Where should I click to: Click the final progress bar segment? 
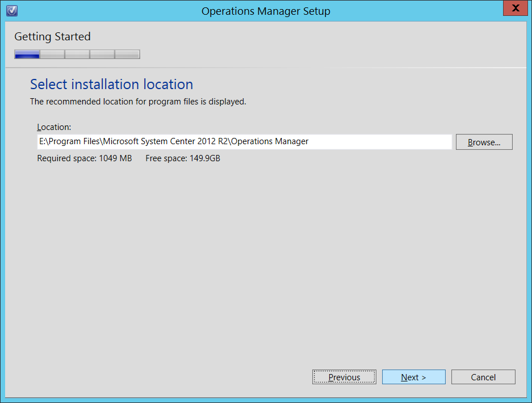pyautogui.click(x=128, y=53)
